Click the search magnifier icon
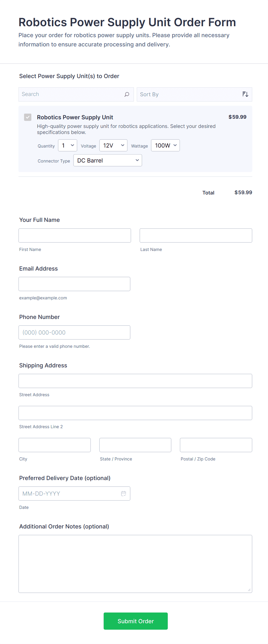Image resolution: width=268 pixels, height=644 pixels. (127, 94)
